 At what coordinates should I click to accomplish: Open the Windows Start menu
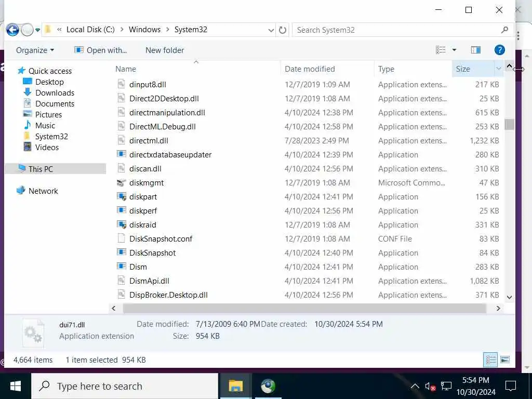15,386
